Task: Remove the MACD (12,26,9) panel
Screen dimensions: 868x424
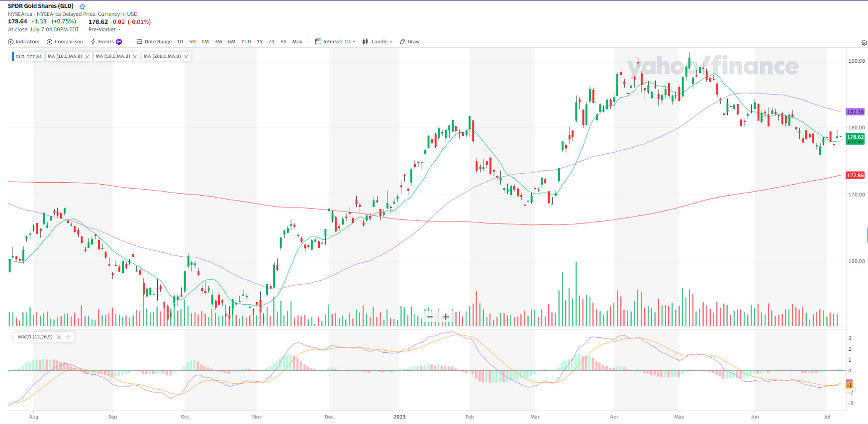Action: 59,337
